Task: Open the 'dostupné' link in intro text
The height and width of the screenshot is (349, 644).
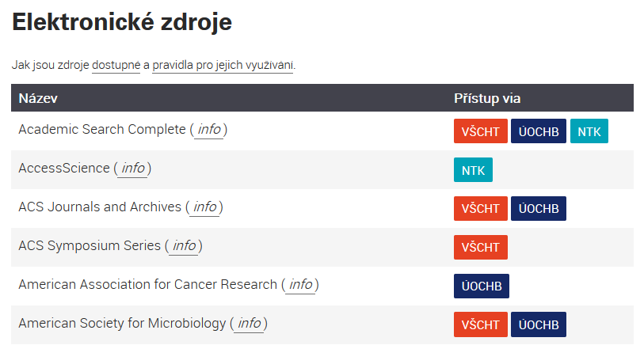Action: pos(116,65)
